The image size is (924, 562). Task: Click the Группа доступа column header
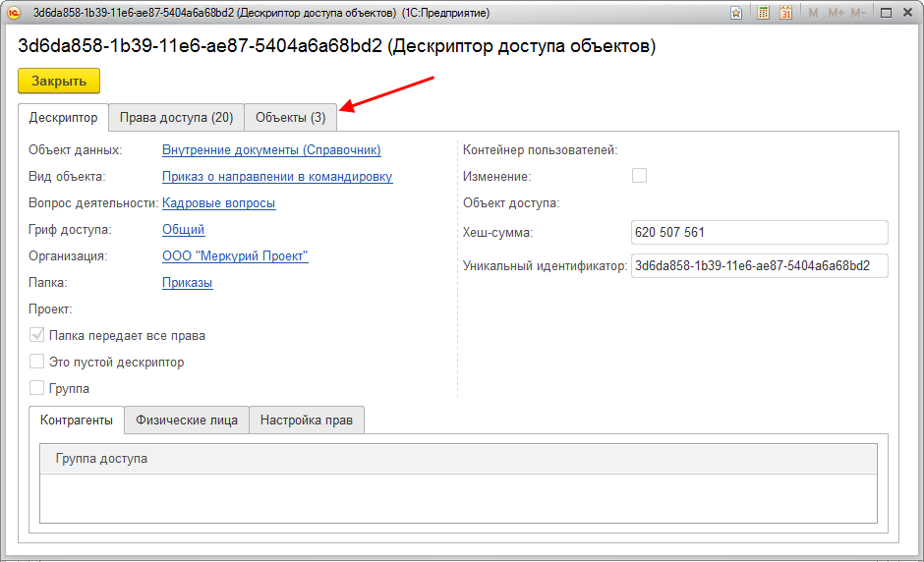click(x=102, y=459)
